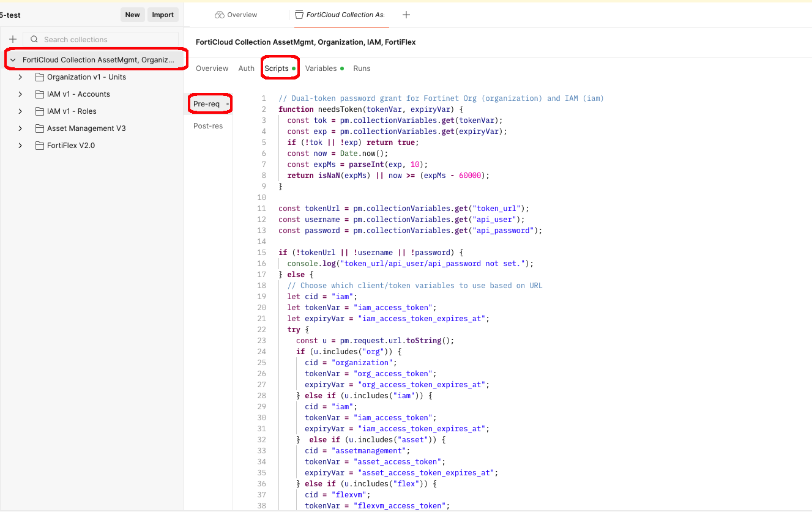The width and height of the screenshot is (812, 512).
Task: Click line cid = "assetmanagement"
Action: coord(358,451)
